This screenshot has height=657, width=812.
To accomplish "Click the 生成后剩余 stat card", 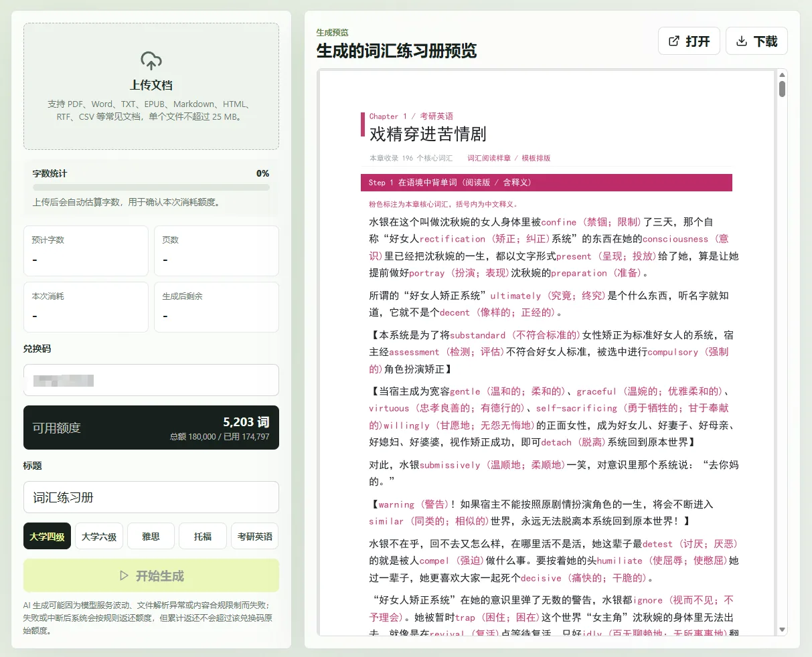I will pos(216,307).
